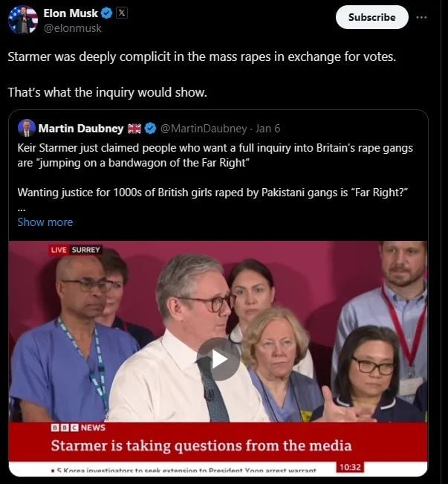The image size is (448, 484).
Task: Open the @MartinDaubney handle link
Action: pyautogui.click(x=204, y=129)
